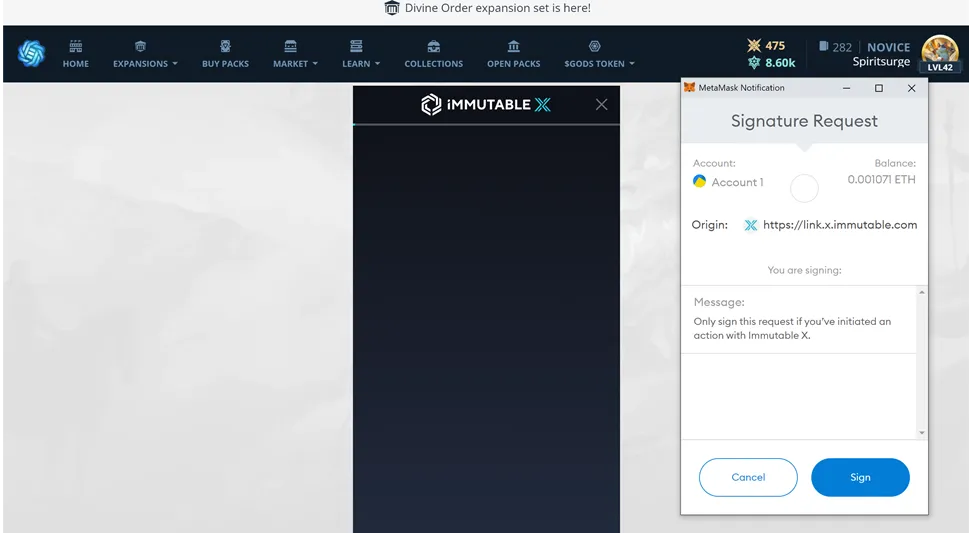Open the HOME menu item
The width and height of the screenshot is (969, 533).
point(75,64)
